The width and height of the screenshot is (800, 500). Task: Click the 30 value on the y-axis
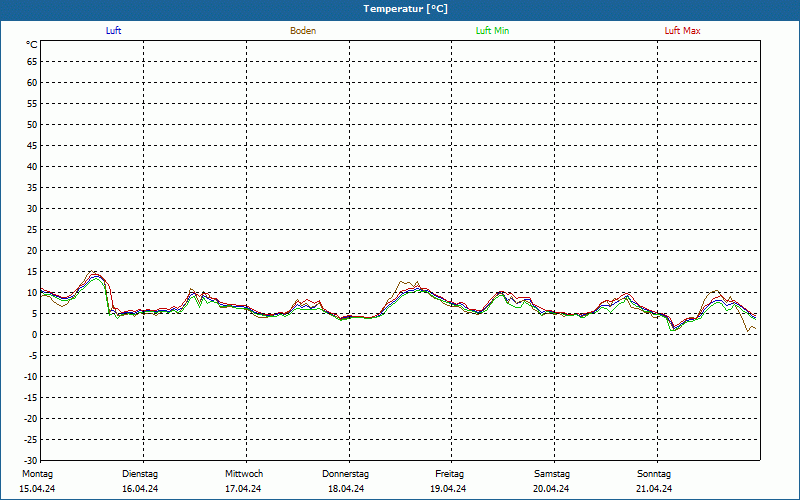click(32, 209)
